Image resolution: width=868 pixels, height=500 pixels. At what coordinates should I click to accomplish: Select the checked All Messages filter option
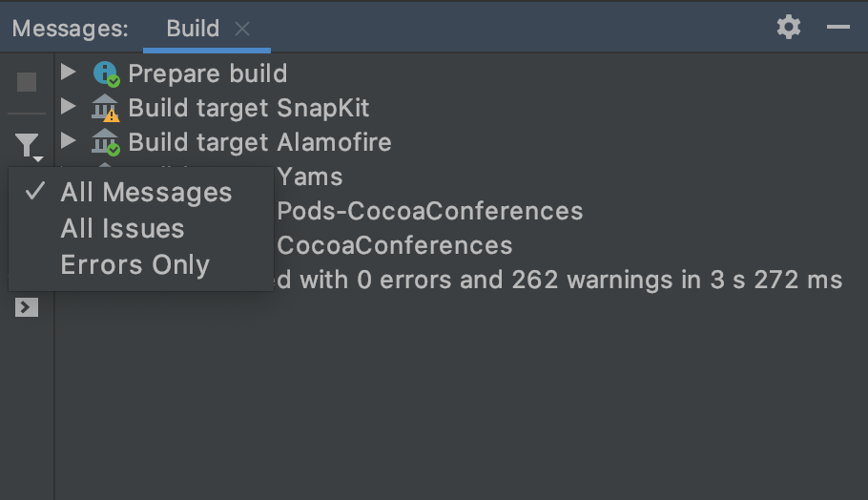146,193
